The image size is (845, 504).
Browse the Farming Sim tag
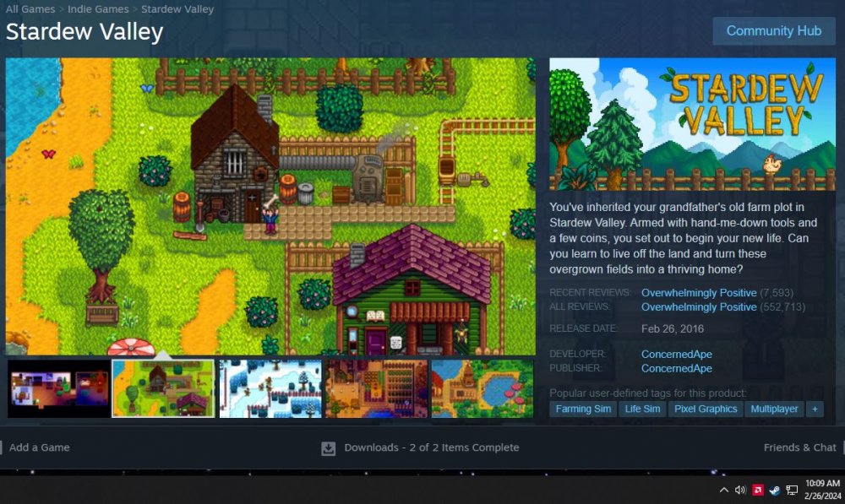click(583, 409)
